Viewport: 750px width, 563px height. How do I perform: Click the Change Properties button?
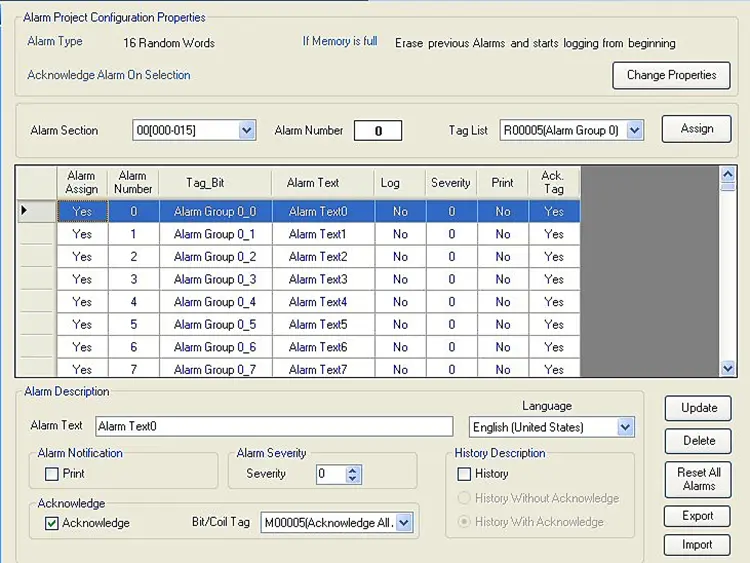[671, 75]
